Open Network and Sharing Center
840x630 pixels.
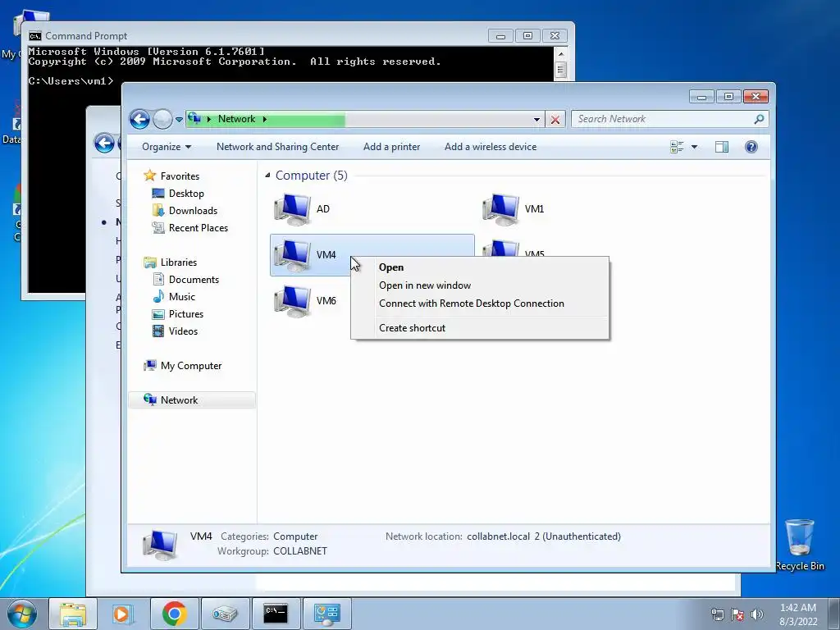[277, 147]
